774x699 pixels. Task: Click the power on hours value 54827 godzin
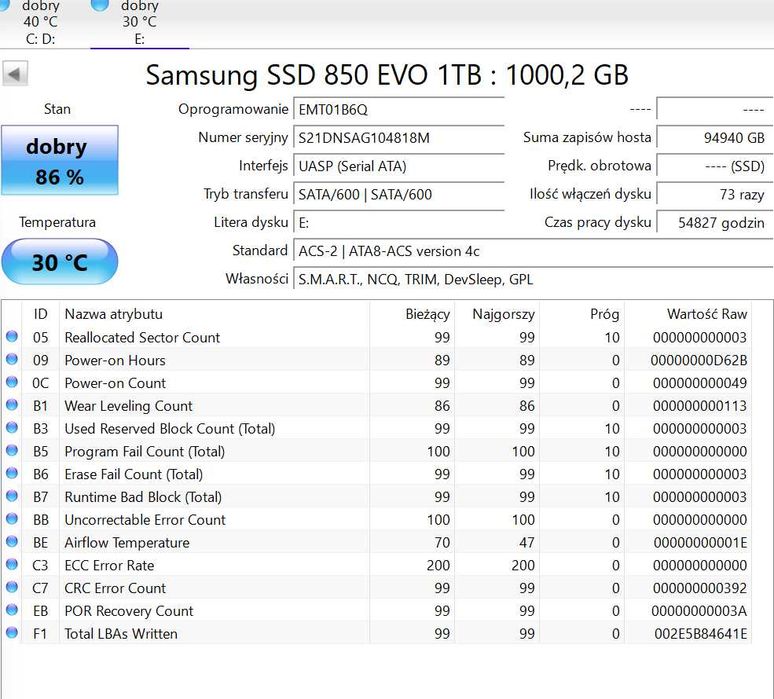pos(714,223)
